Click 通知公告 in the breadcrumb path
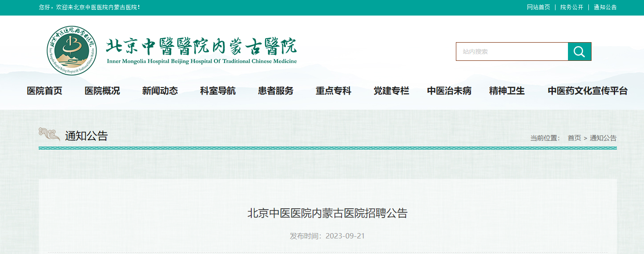This screenshot has width=644, height=254. [603, 138]
